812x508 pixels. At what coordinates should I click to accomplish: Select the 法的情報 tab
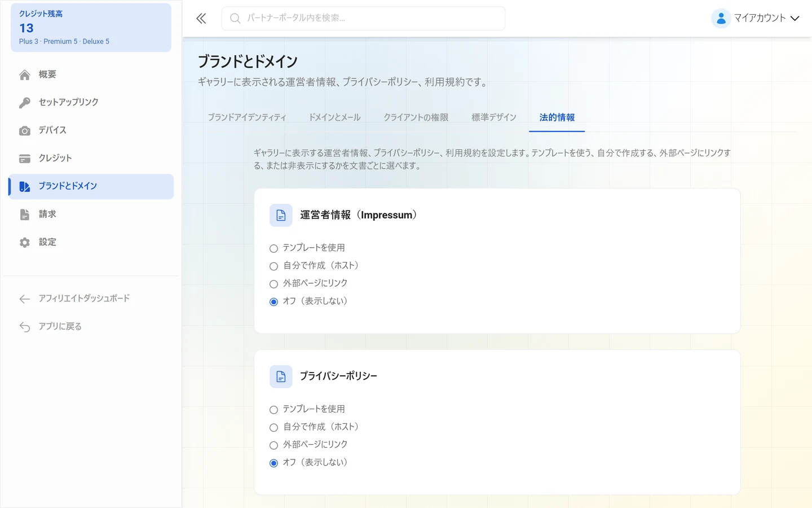(557, 117)
